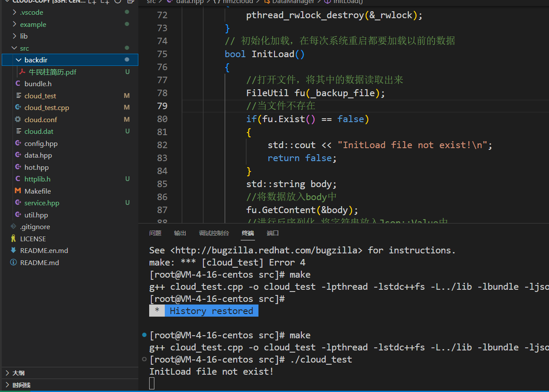Switch to the 问题 problems tab
Image resolution: width=549 pixels, height=392 pixels.
tap(155, 233)
